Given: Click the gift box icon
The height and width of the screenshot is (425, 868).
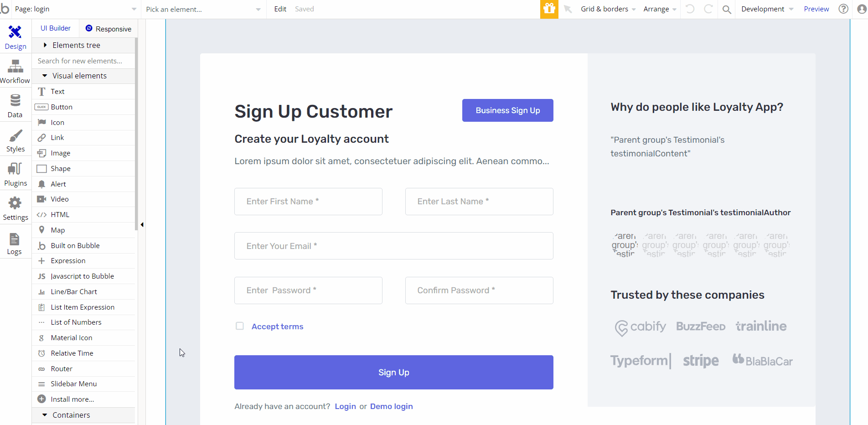Looking at the screenshot, I should 549,9.
